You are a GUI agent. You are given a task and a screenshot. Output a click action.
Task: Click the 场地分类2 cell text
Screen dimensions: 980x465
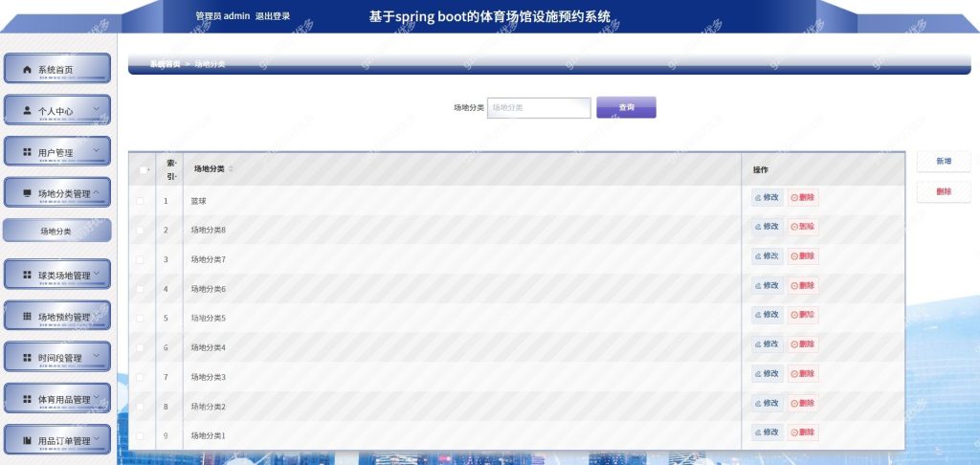(x=208, y=407)
